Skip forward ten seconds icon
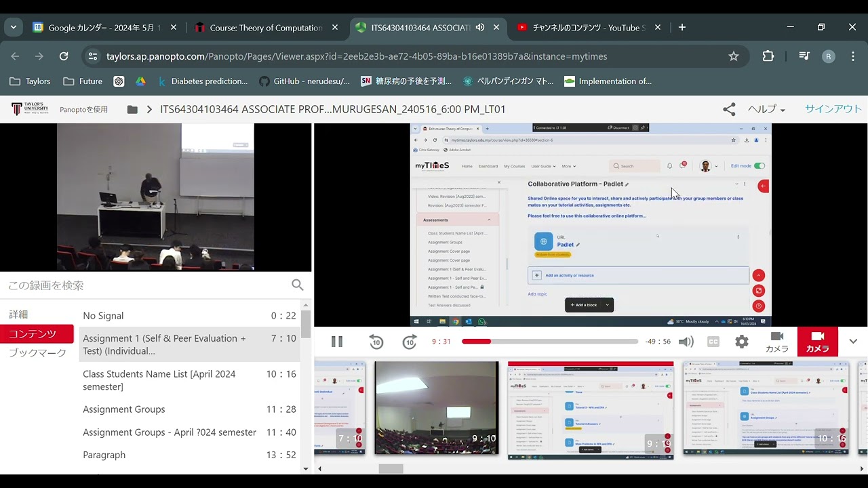Image resolution: width=868 pixels, height=488 pixels. (x=410, y=342)
